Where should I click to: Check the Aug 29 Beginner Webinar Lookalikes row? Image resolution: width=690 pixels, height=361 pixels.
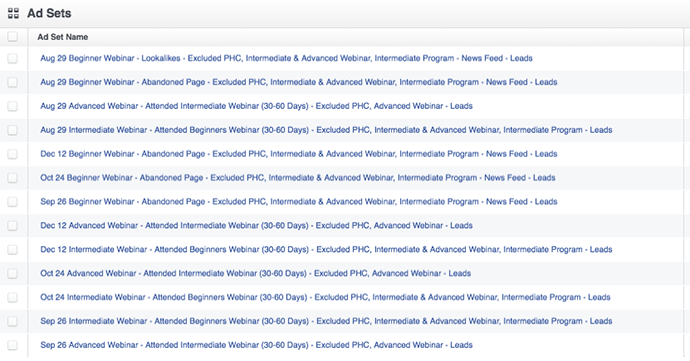(x=13, y=58)
